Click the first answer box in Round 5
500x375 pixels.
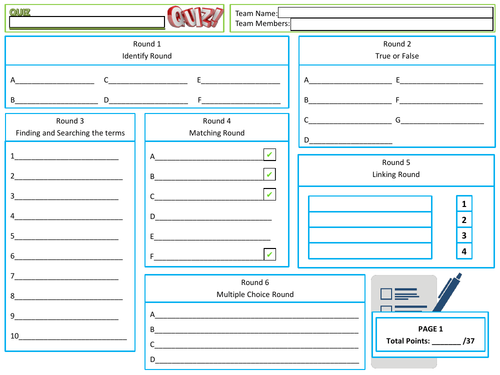(370, 204)
